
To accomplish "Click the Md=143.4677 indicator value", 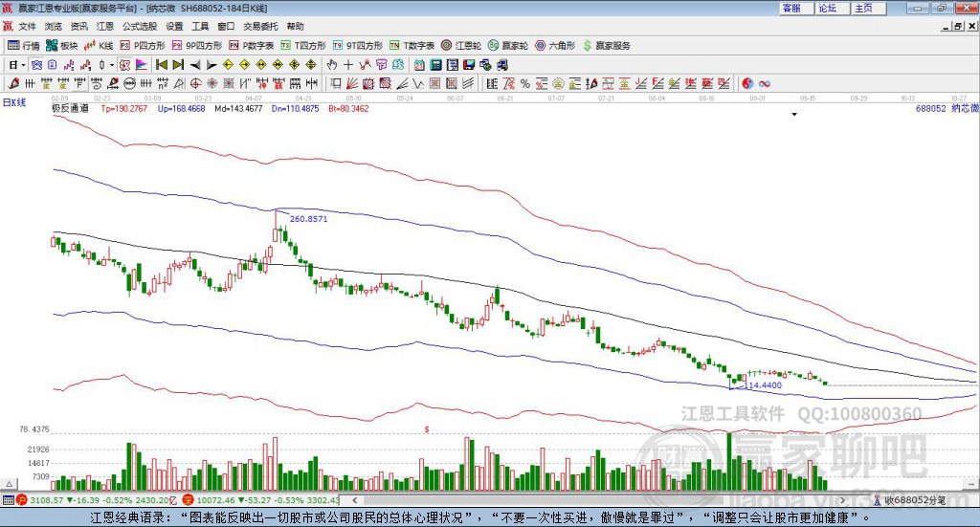I will point(238,108).
